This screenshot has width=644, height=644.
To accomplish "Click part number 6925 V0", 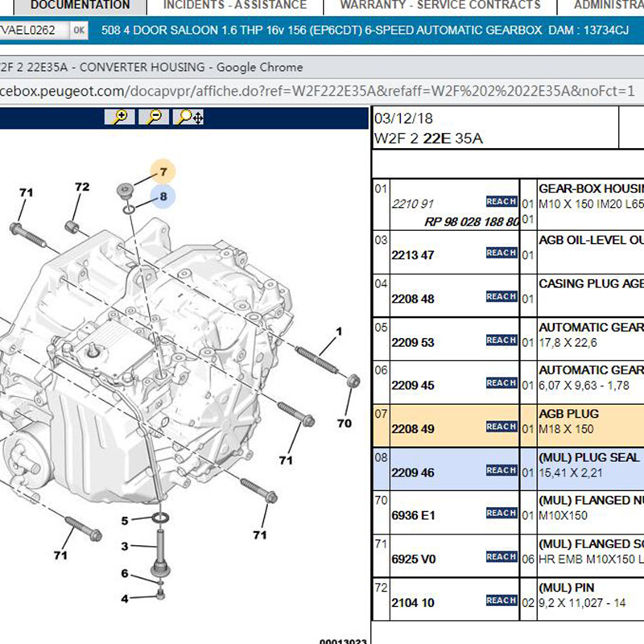I will click(x=412, y=558).
